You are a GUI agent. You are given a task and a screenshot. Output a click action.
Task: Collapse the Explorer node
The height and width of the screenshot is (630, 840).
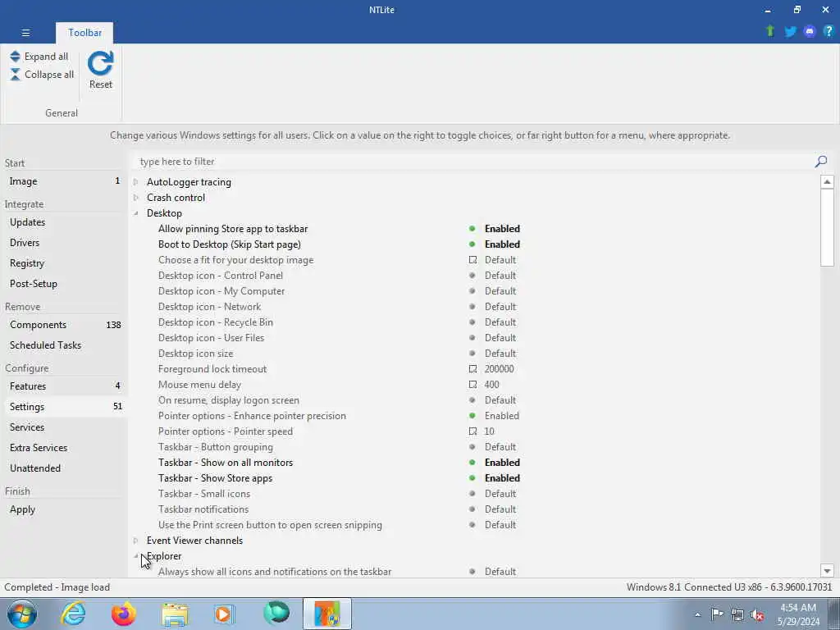[136, 556]
